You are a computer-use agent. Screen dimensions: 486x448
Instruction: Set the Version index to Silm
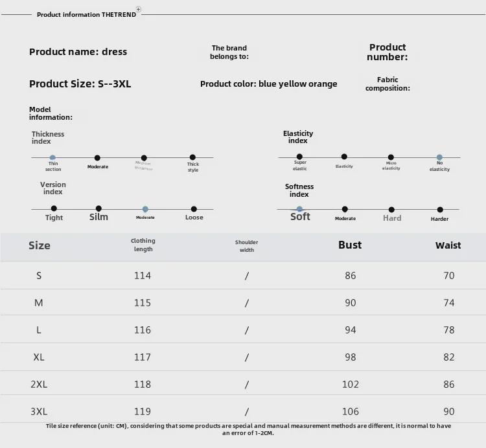point(98,208)
